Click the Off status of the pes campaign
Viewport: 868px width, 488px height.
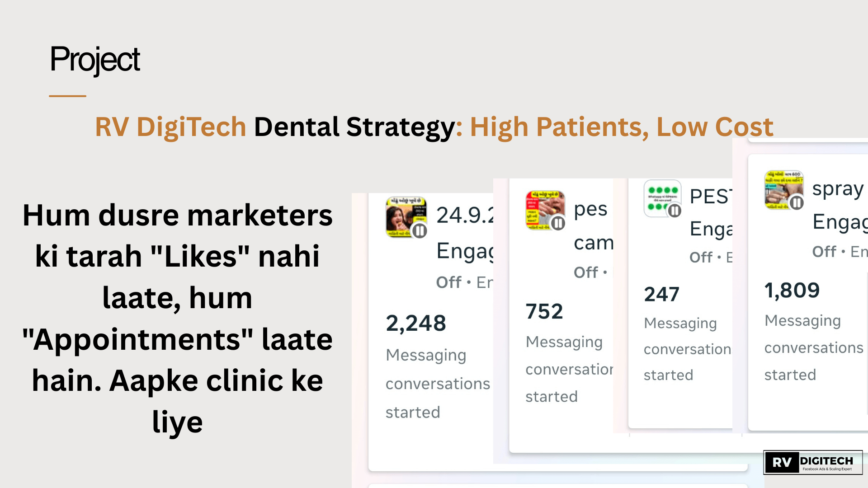[586, 272]
